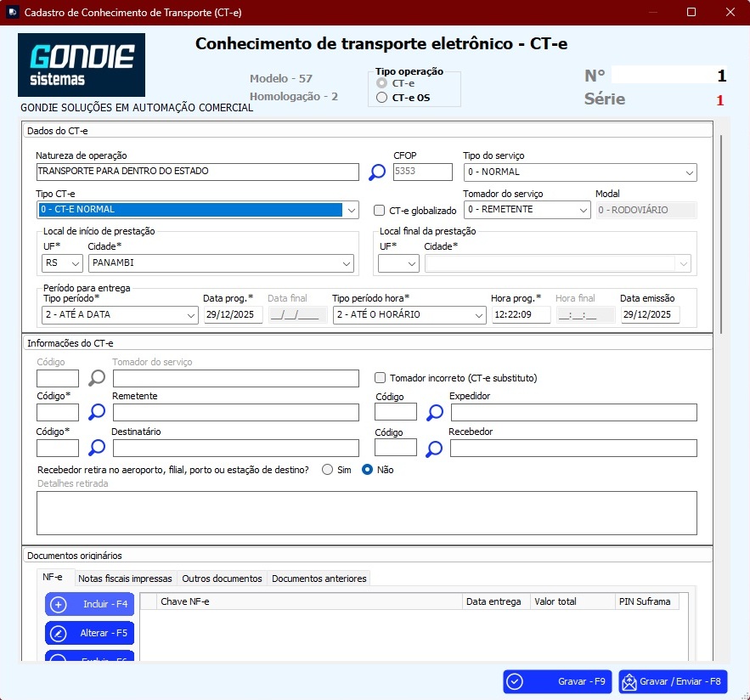The height and width of the screenshot is (700, 750).
Task: Open Tipo do serviço dropdown
Action: point(579,172)
